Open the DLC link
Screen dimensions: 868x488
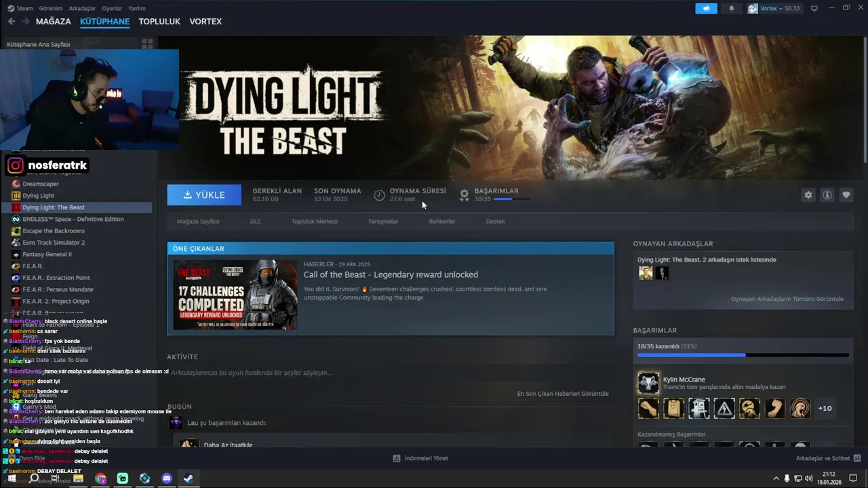tap(255, 221)
